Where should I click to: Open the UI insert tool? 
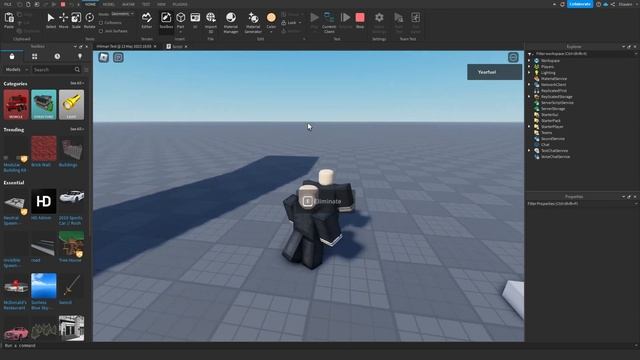195,20
